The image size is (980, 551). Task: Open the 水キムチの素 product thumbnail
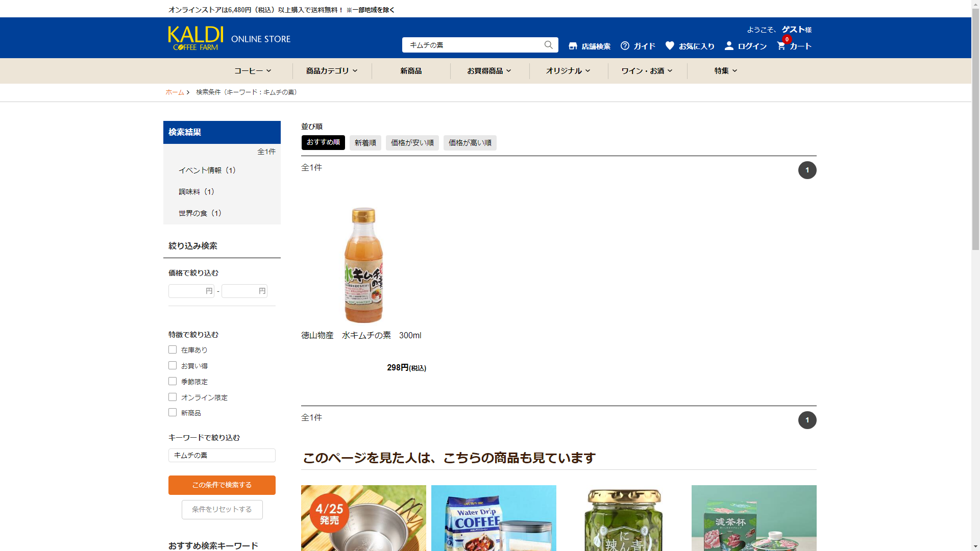point(363,265)
